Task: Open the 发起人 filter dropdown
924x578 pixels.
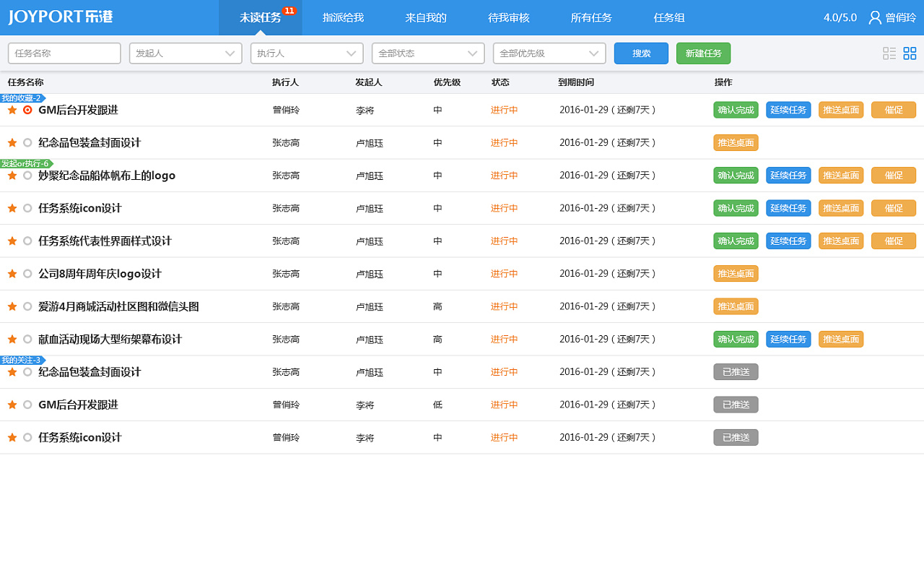Action: [186, 53]
